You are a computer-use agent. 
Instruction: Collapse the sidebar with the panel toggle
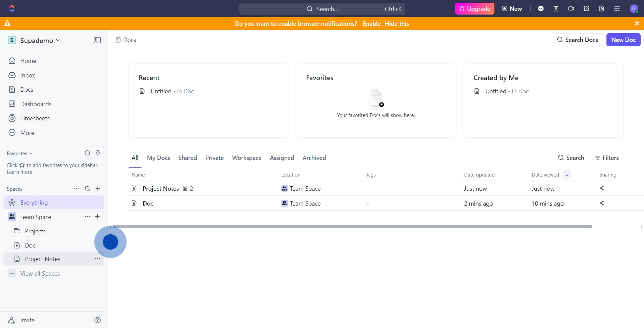97,40
